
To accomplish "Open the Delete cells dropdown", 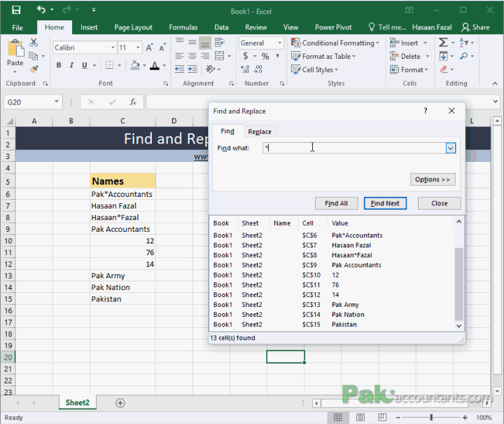I will pyautogui.click(x=428, y=56).
